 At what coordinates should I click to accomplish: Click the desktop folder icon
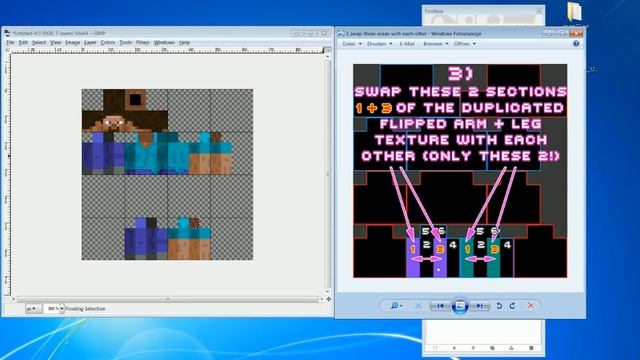[x=574, y=12]
